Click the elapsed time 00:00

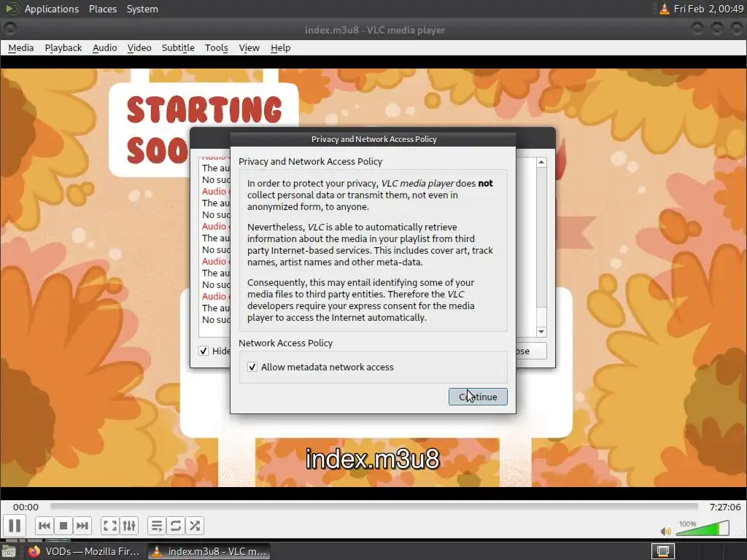coord(26,507)
